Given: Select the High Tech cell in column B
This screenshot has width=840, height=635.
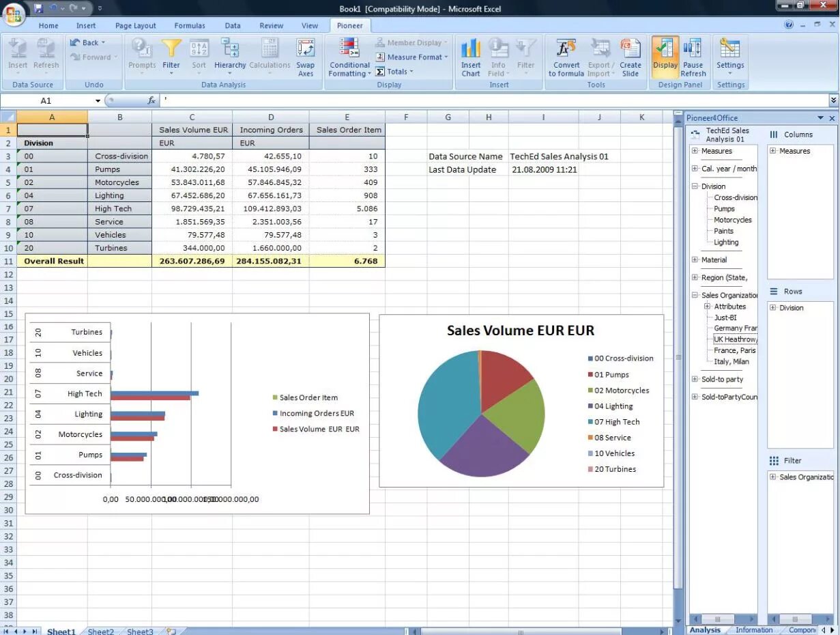Looking at the screenshot, I should pyautogui.click(x=119, y=209).
